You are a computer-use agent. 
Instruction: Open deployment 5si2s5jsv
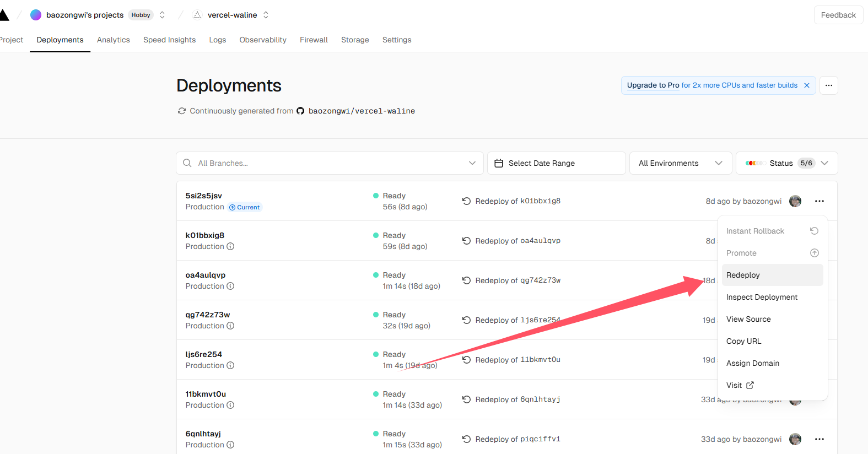tap(204, 196)
